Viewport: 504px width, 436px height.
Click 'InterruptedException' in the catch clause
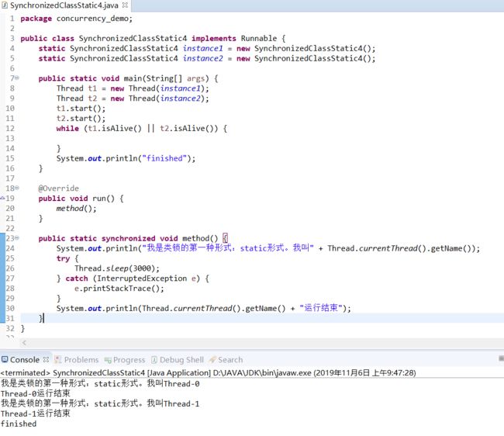[142, 279]
